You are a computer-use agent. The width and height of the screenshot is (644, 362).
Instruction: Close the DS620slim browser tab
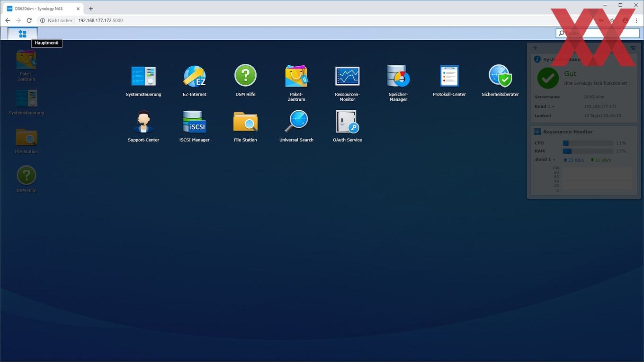[78, 9]
